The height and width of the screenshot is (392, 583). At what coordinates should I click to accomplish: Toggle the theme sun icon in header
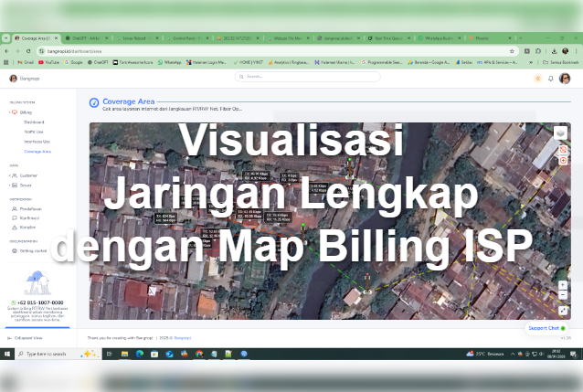pos(538,79)
